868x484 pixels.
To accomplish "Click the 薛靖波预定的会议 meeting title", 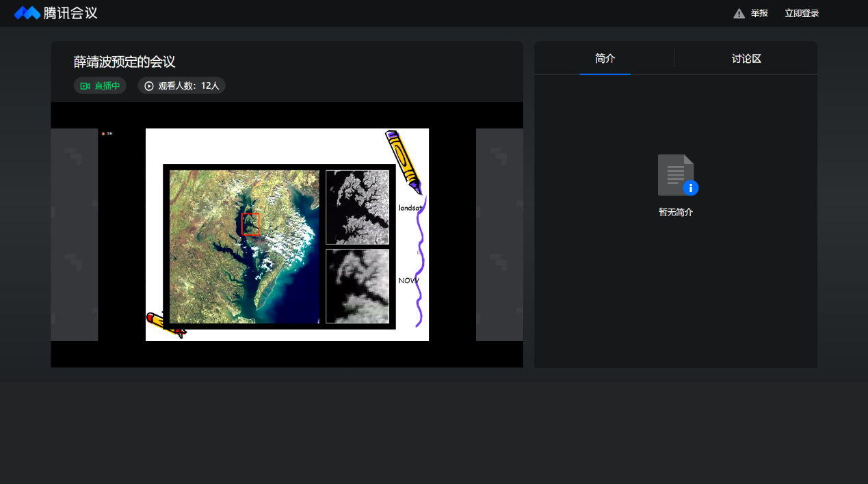I will (124, 62).
